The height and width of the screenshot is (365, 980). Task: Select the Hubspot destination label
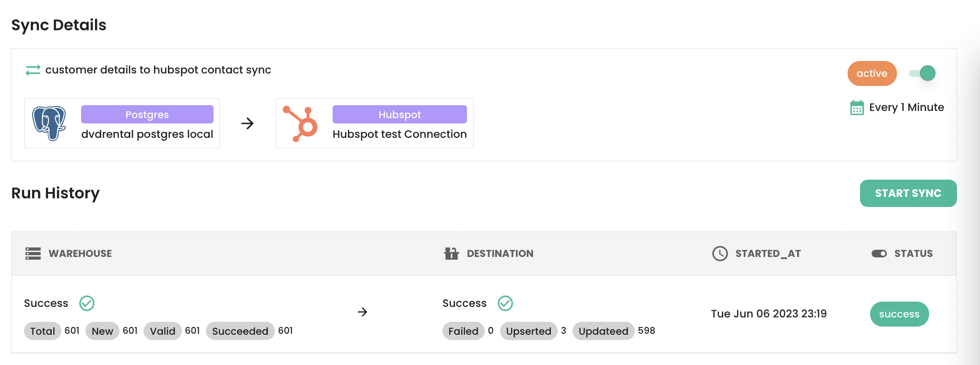[x=400, y=114]
